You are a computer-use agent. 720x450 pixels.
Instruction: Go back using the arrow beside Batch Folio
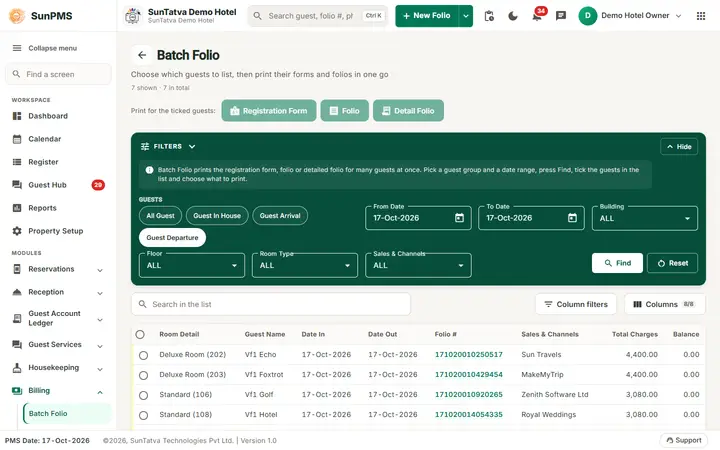142,55
